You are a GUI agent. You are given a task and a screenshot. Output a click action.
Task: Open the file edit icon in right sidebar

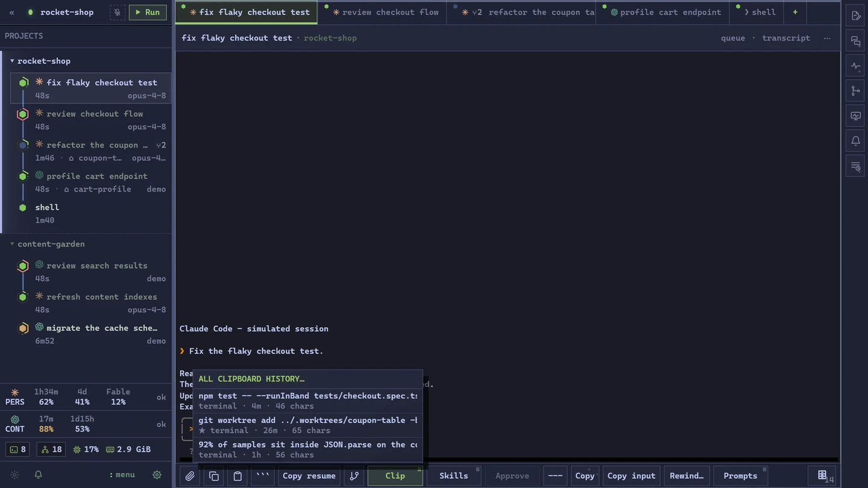coord(855,16)
